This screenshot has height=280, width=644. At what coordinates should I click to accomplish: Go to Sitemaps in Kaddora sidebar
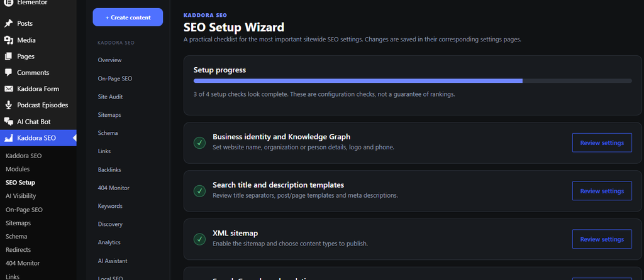109,115
